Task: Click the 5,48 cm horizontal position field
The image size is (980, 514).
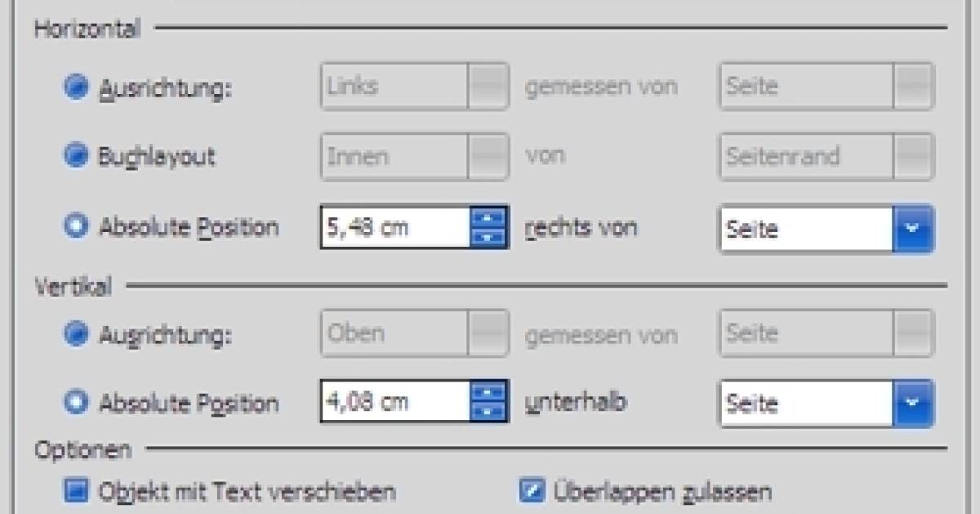Action: click(x=395, y=227)
